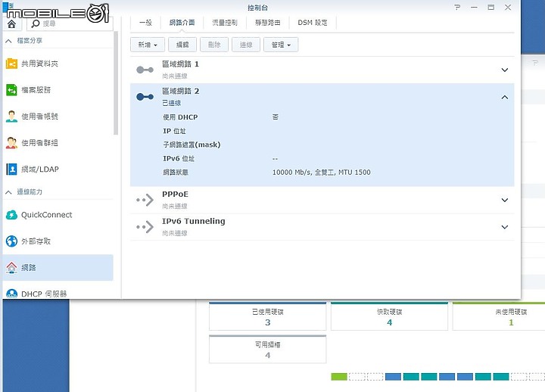The image size is (545, 392).
Task: Select the 共用資料夾 sidebar item
Action: click(x=58, y=64)
